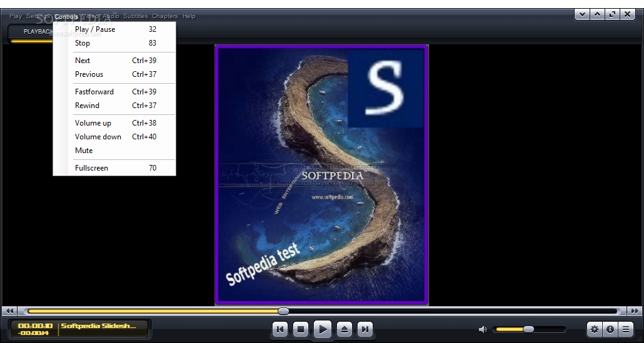Click the elapsed time display 00:00:10
The image size is (644, 343).
[35, 326]
